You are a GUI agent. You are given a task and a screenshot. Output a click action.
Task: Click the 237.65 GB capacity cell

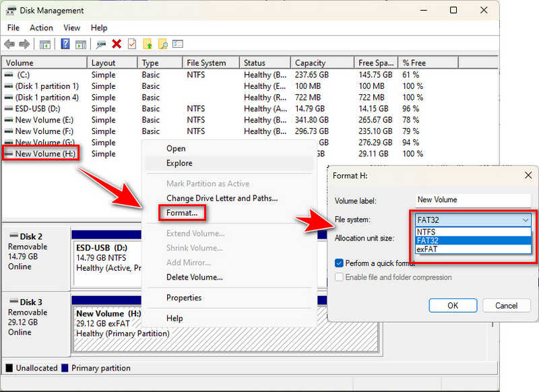[x=311, y=75]
